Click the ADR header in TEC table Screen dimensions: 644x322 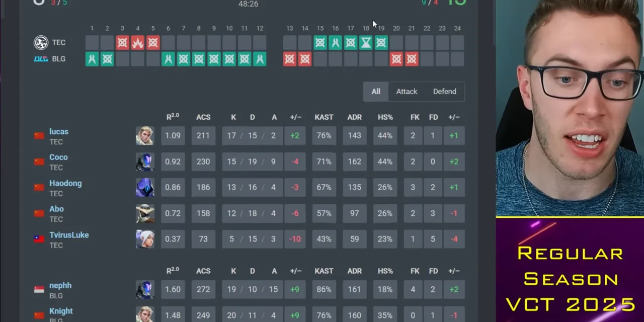354,117
